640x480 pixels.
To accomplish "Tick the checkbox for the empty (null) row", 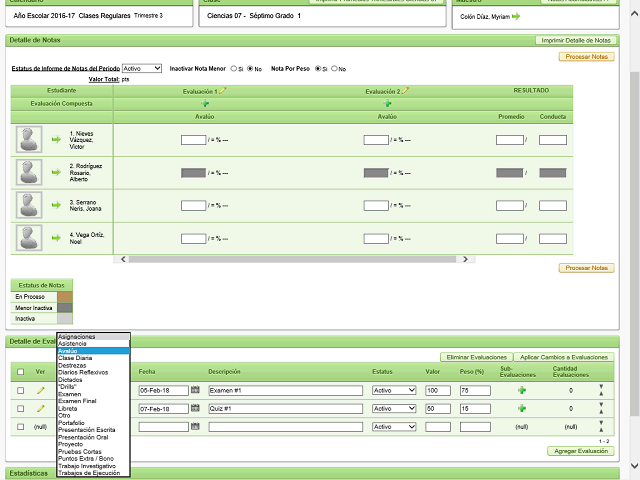I will pos(20,427).
